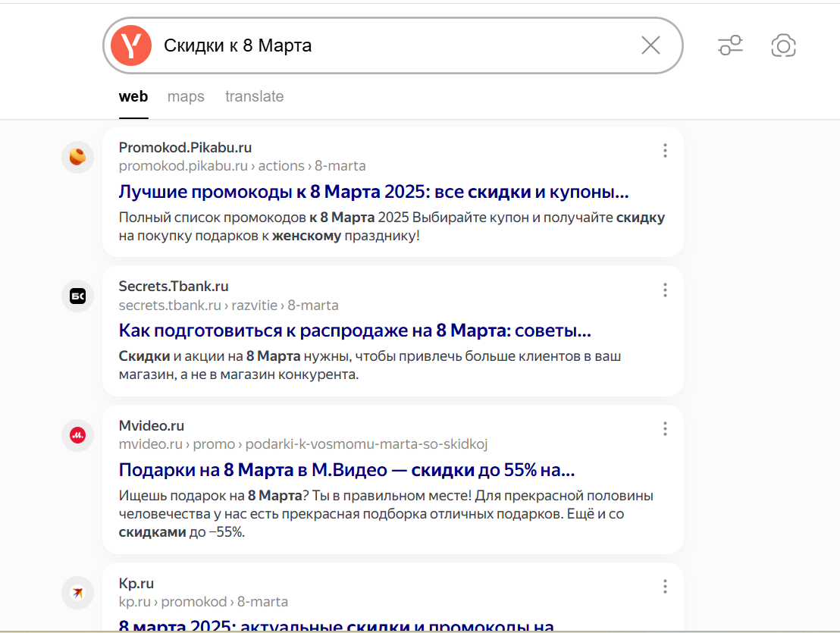Open kp.ru promokod 8-marta breadcrumb

coord(204,602)
